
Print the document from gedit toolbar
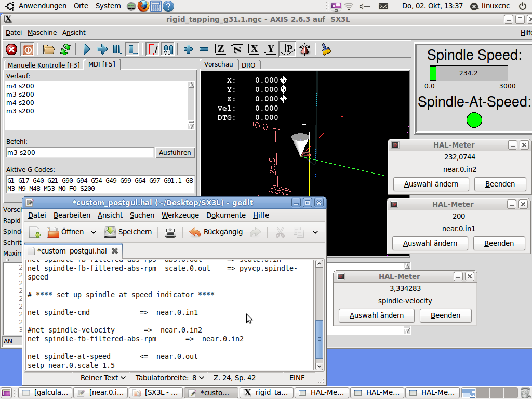[x=170, y=232]
